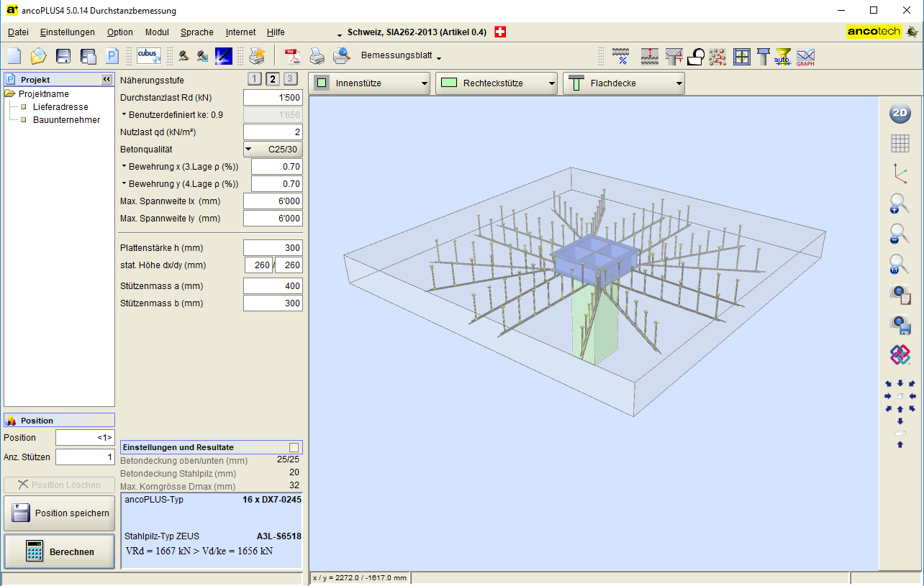Switch the view to 2D mode
The height and width of the screenshot is (586, 924).
(900, 114)
